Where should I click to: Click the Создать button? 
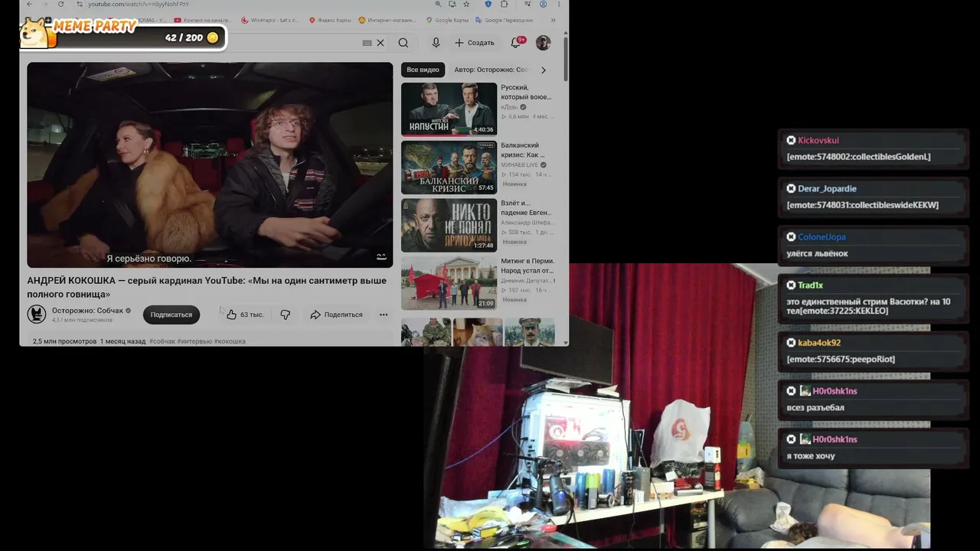(475, 43)
